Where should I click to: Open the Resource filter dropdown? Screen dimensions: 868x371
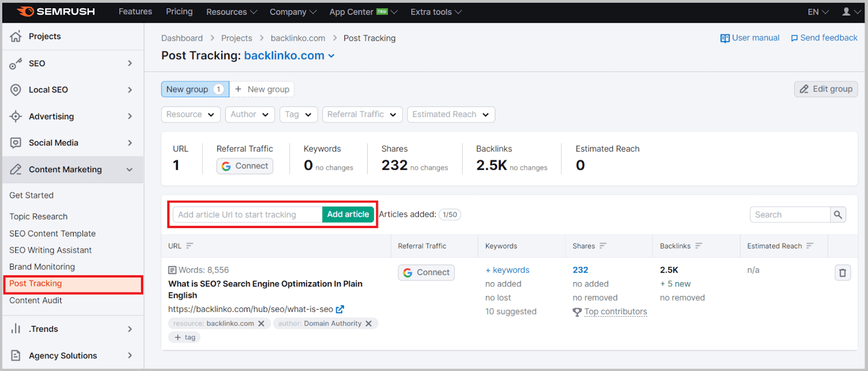pos(191,114)
